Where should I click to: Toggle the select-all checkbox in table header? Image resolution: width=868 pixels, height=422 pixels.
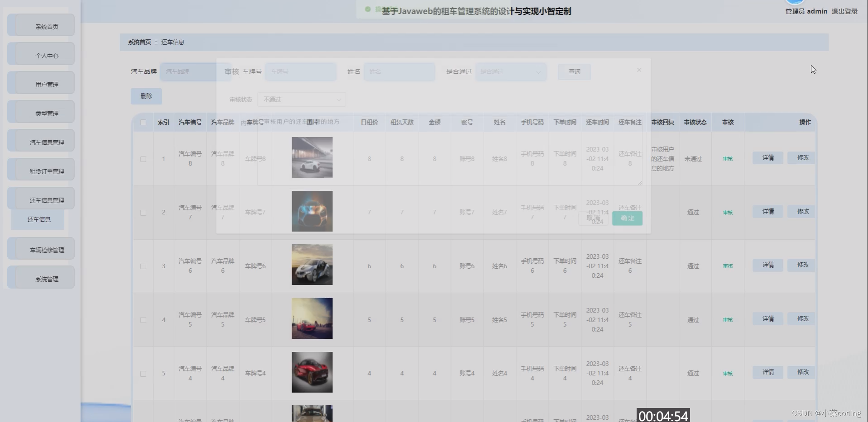click(x=143, y=122)
